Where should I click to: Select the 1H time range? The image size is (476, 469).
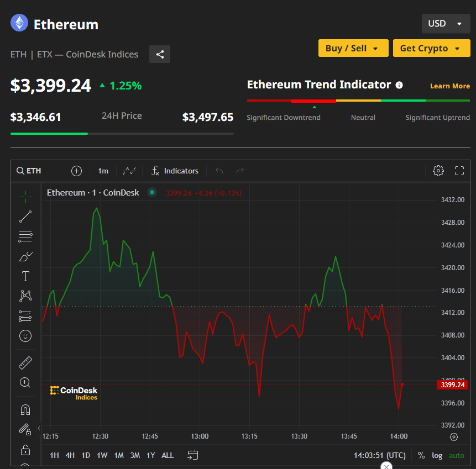[54, 455]
